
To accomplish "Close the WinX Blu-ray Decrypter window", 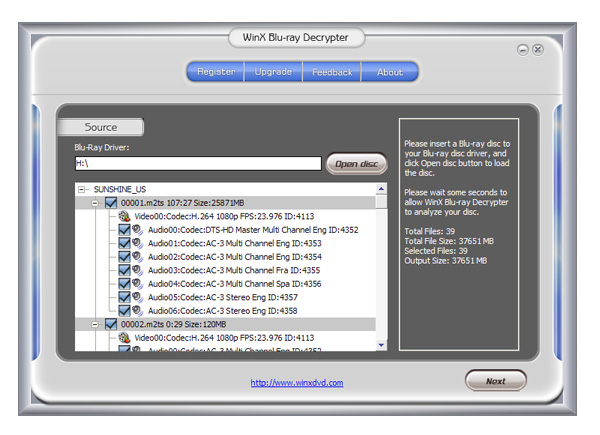I will tap(538, 50).
